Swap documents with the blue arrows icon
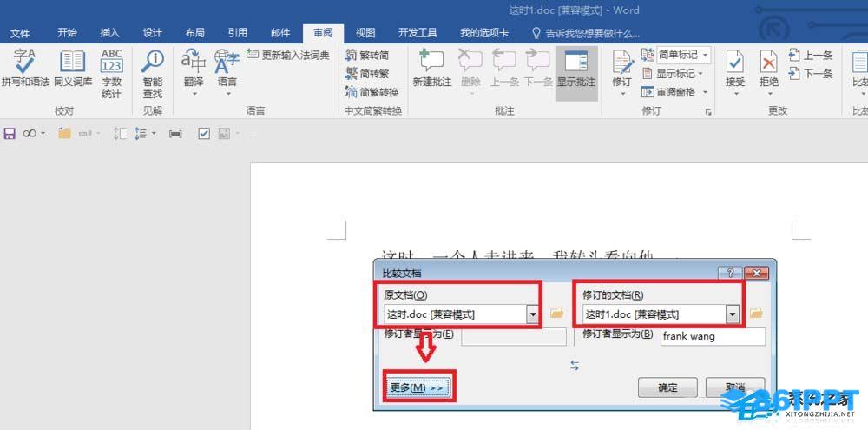This screenshot has width=868, height=430. tap(575, 365)
